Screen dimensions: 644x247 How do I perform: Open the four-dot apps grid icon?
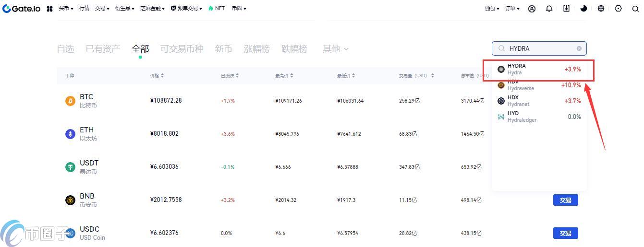point(49,9)
